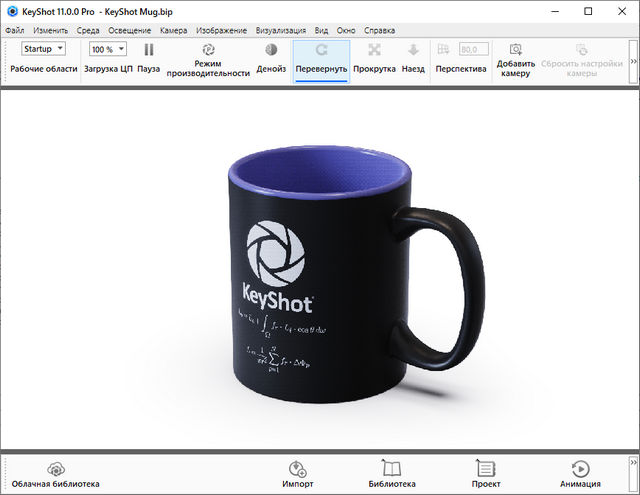The width and height of the screenshot is (640, 495).
Task: Expand the Startup workspace dropdown
Action: pyautogui.click(x=44, y=48)
